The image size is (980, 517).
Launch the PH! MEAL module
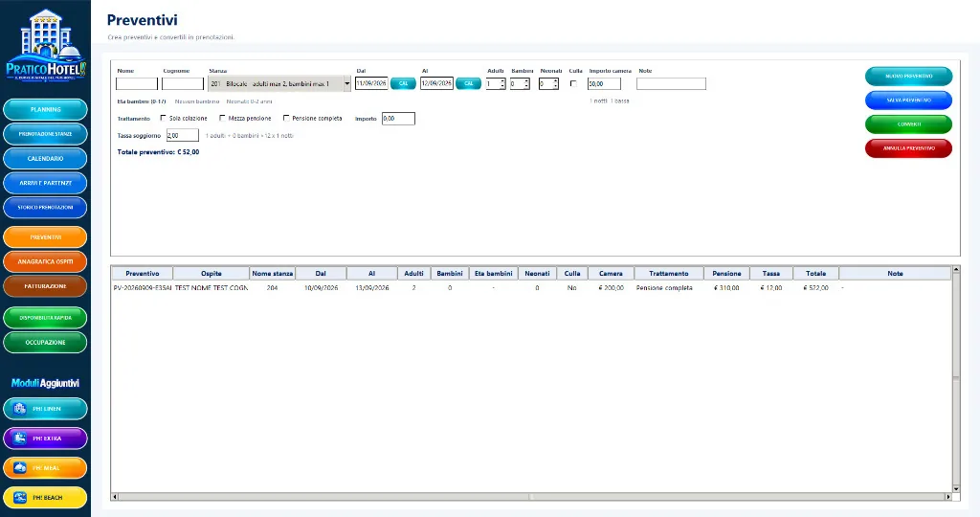[x=45, y=467]
